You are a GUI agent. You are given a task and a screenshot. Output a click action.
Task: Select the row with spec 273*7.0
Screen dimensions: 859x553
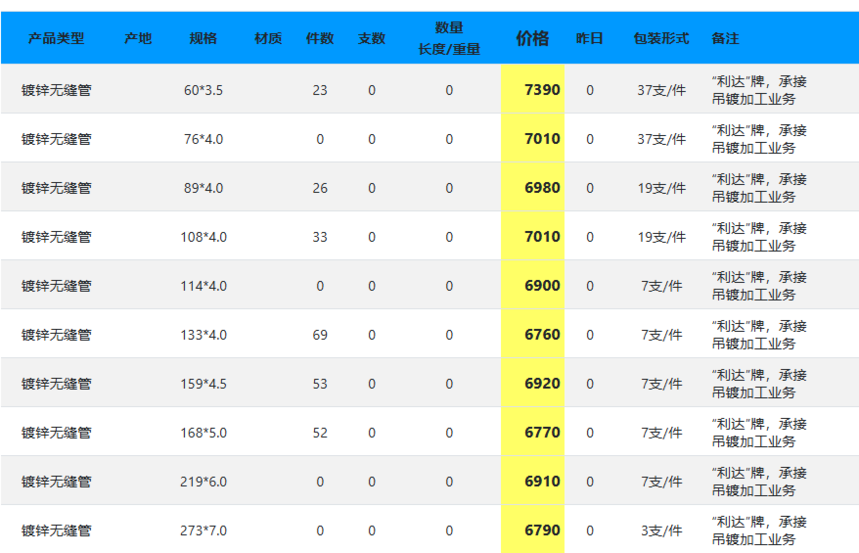pyautogui.click(x=430, y=530)
